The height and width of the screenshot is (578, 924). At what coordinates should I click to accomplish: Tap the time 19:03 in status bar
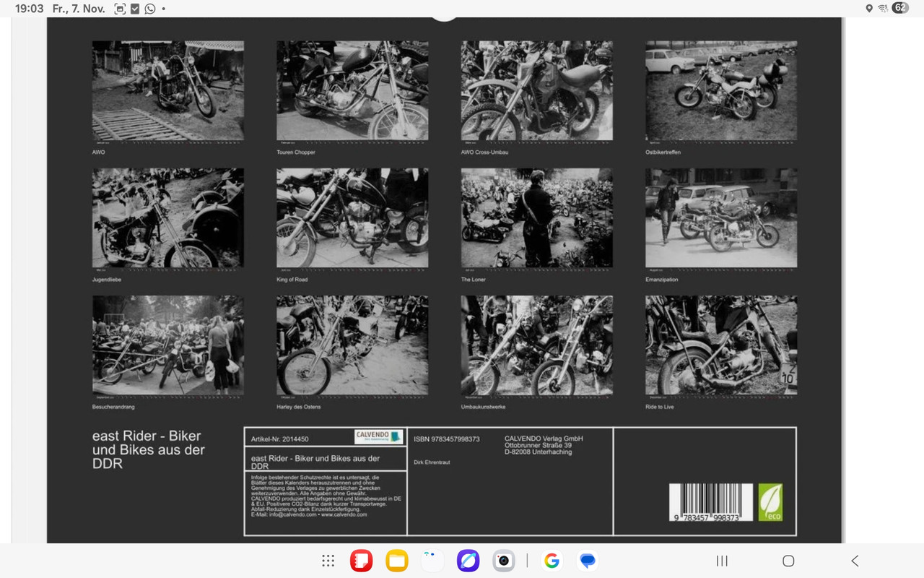(x=30, y=9)
